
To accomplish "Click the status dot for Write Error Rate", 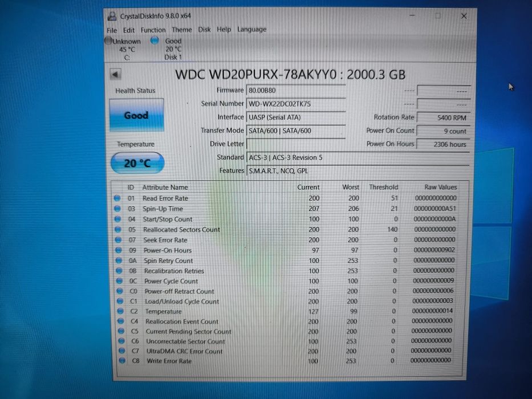I will pos(122,361).
